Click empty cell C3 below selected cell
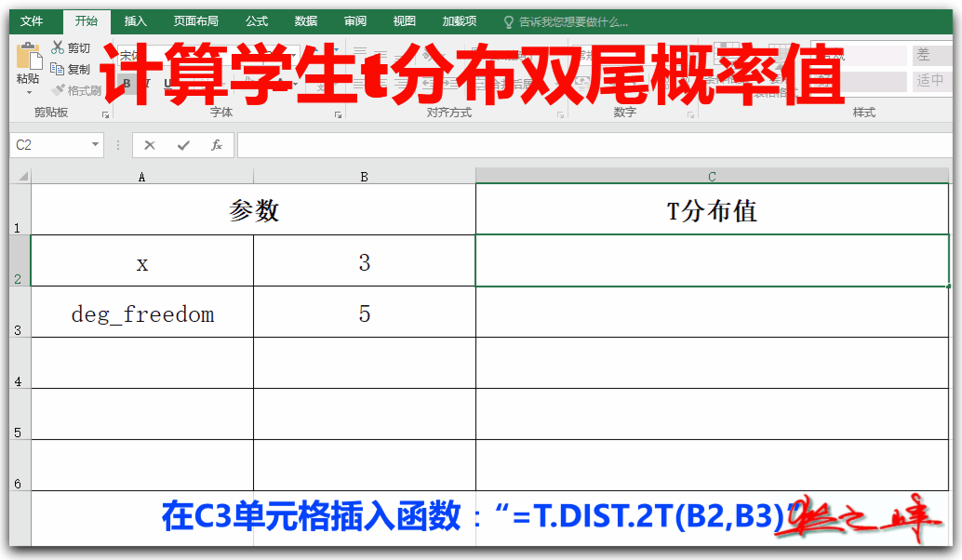Viewport: 962px width, 560px height. pos(712,312)
